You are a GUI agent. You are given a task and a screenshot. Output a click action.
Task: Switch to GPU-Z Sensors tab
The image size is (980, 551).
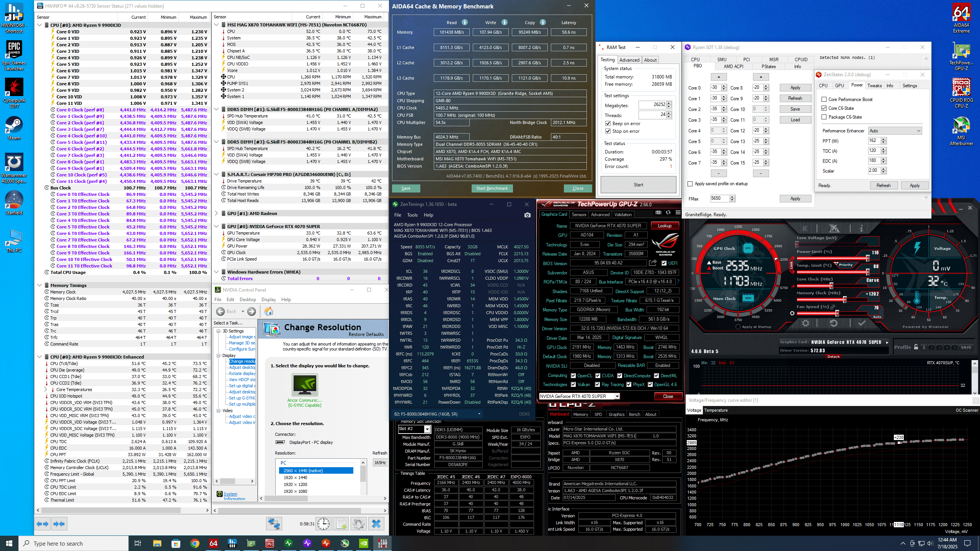(579, 215)
